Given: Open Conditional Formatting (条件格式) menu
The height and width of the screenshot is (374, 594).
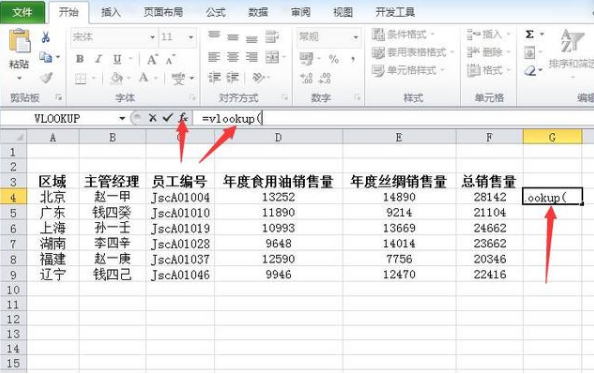Looking at the screenshot, I should point(403,34).
